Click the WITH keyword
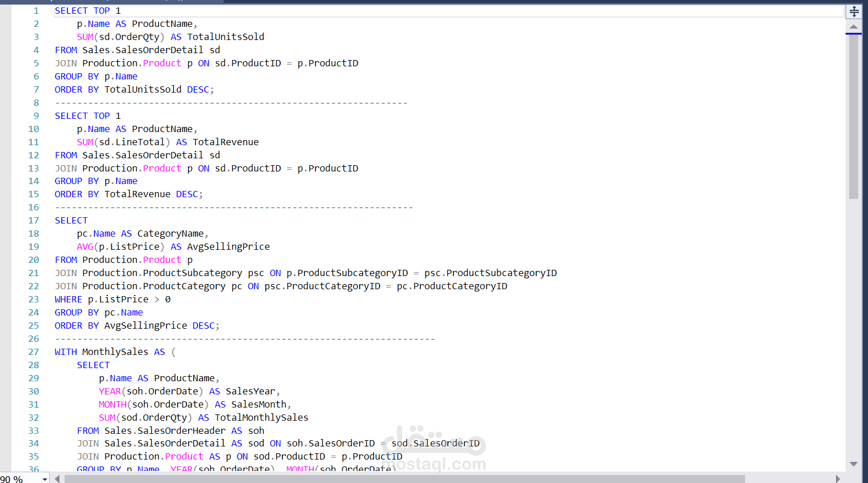 click(66, 352)
